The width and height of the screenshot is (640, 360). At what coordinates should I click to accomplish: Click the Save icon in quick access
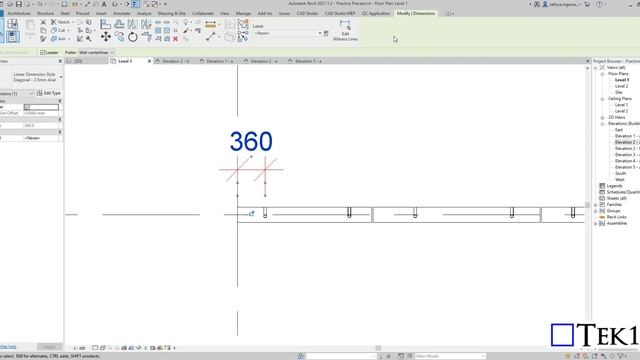tap(19, 4)
